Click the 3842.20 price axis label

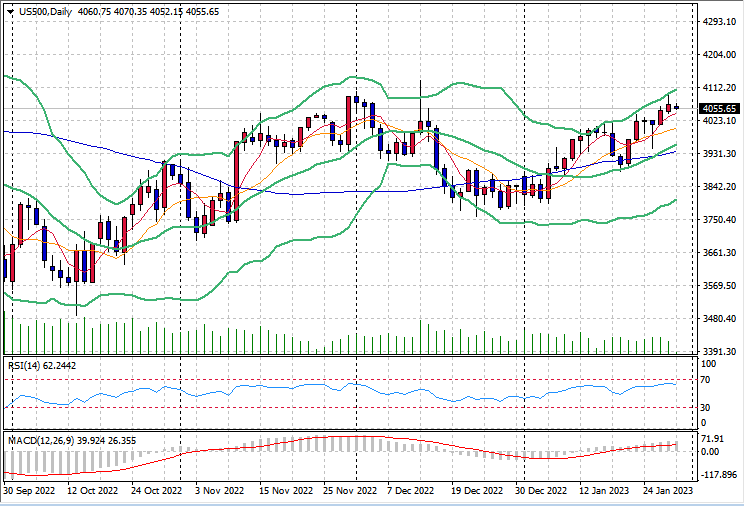(x=717, y=187)
